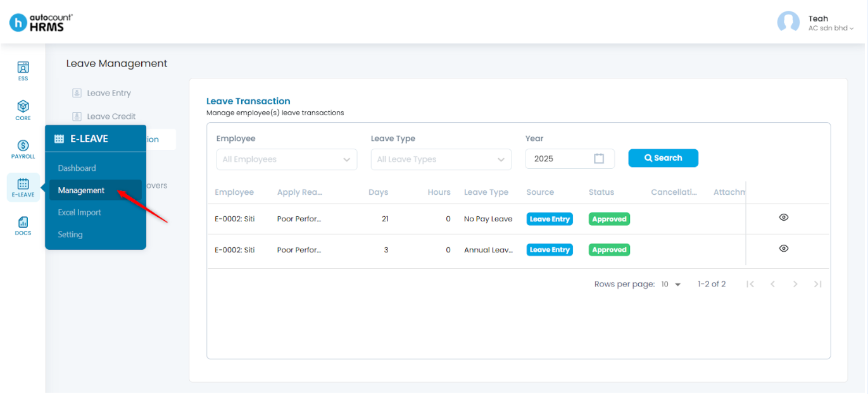868x394 pixels.
Task: Click the Year input field showing 2025
Action: click(x=570, y=159)
